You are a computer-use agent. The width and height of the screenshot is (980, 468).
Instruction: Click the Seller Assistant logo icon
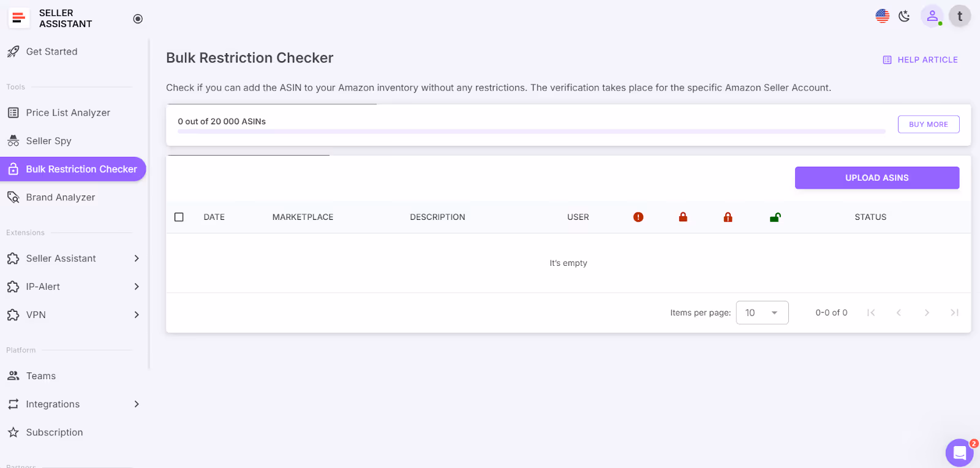19,18
